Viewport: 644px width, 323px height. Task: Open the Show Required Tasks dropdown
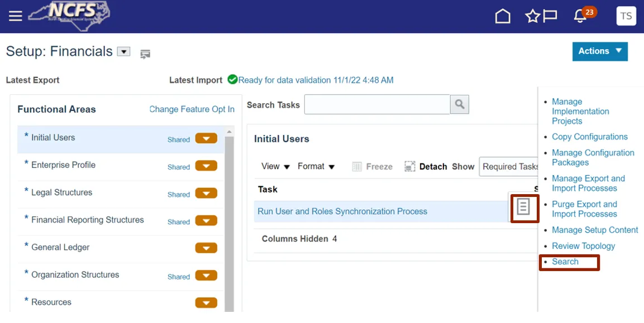click(508, 167)
